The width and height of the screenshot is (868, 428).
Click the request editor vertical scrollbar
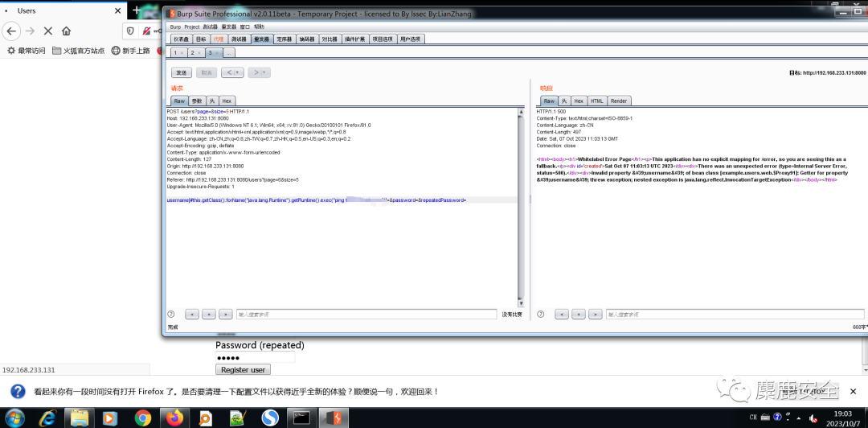[520, 208]
